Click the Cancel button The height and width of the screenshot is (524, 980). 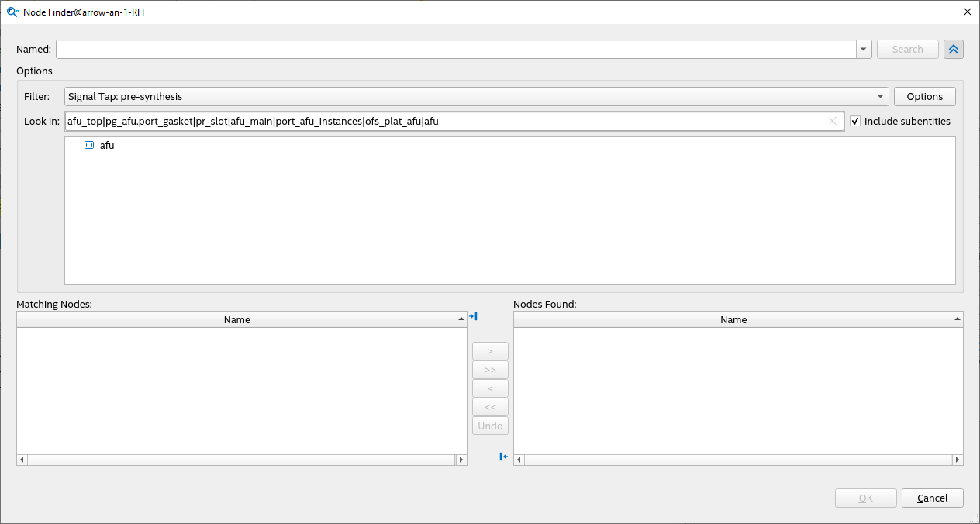(932, 498)
